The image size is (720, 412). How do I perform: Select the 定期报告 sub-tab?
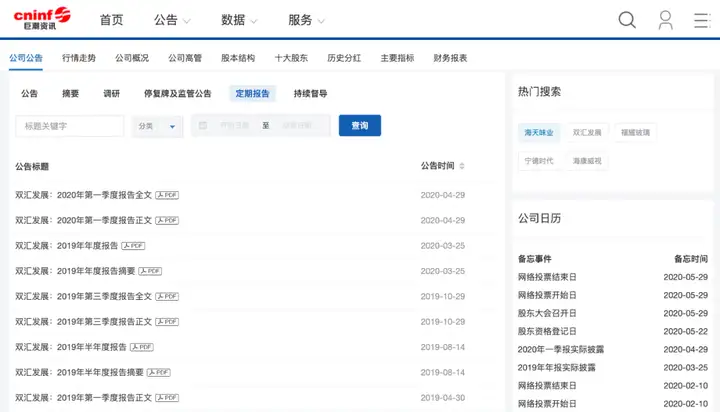pos(252,93)
